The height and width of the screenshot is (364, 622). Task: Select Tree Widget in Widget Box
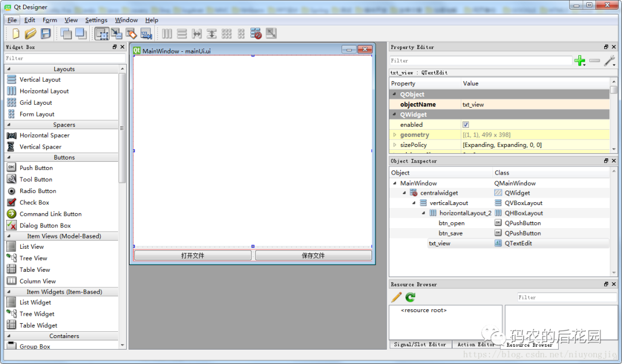(37, 314)
